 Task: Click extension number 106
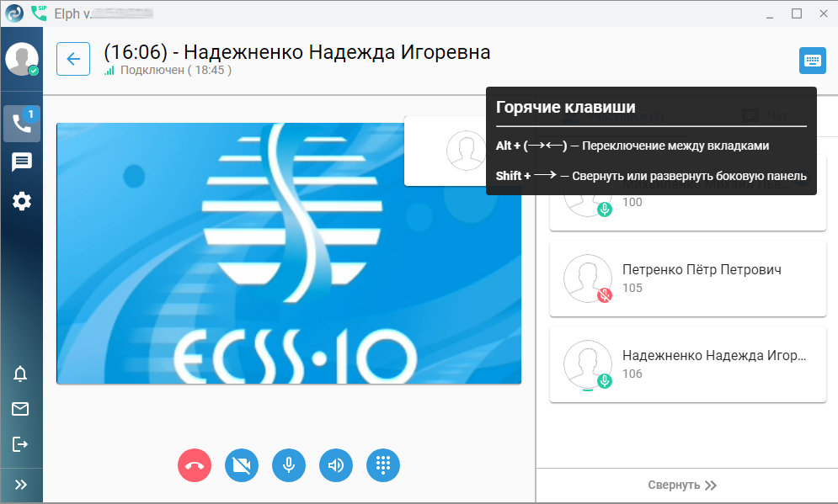click(x=633, y=374)
